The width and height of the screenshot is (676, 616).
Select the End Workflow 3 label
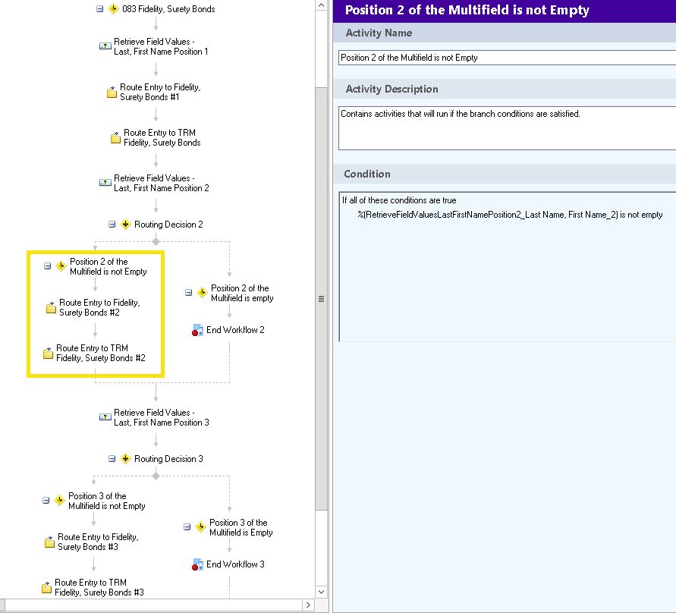[x=235, y=564]
